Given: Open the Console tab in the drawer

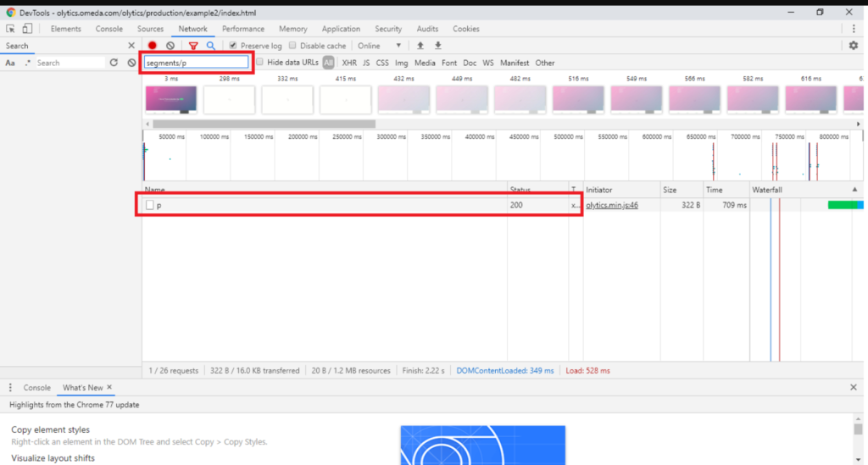Looking at the screenshot, I should pyautogui.click(x=36, y=387).
